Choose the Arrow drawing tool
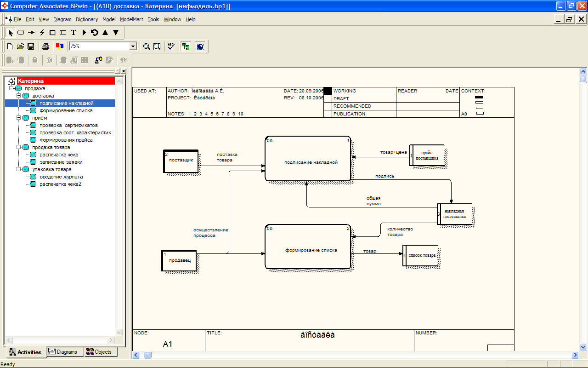This screenshot has height=368, width=588. (x=31, y=33)
